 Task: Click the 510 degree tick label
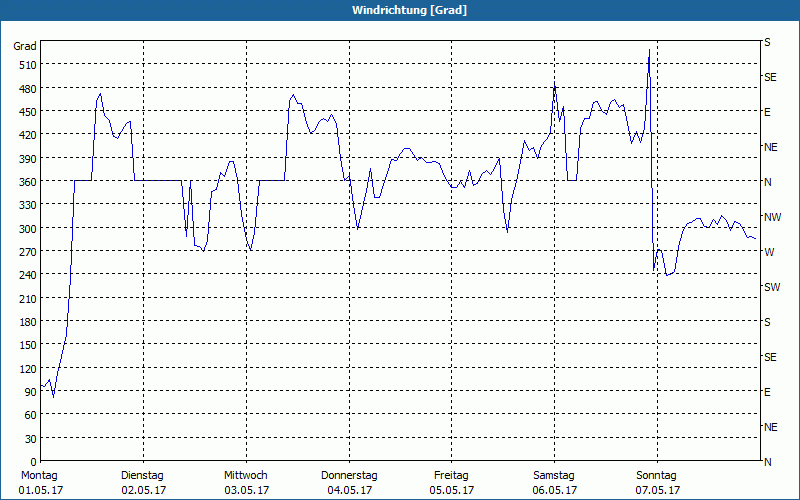point(28,65)
